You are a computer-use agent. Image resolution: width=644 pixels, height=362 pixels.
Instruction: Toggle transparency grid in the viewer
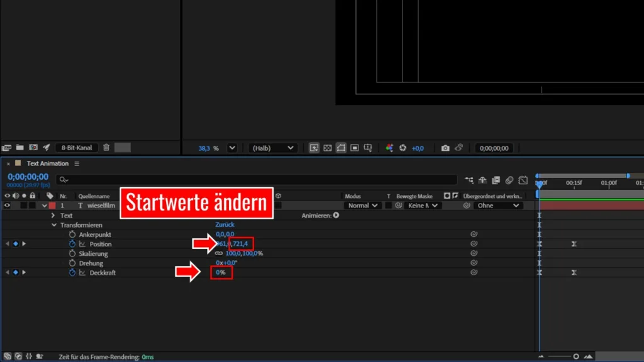(x=327, y=148)
